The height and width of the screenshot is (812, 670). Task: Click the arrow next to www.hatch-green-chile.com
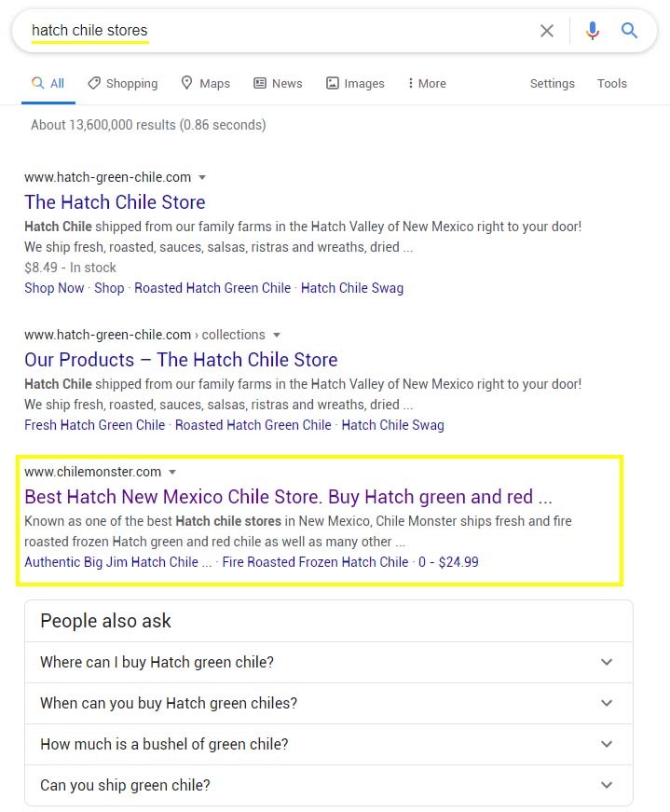202,177
